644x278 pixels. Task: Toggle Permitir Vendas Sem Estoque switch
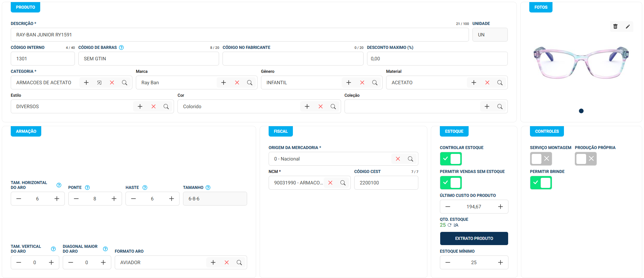click(x=451, y=183)
